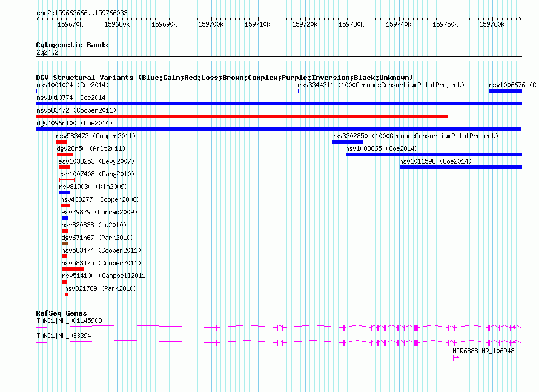
Task: Click the Cytogenetic Bands track title
Action: coord(71,45)
